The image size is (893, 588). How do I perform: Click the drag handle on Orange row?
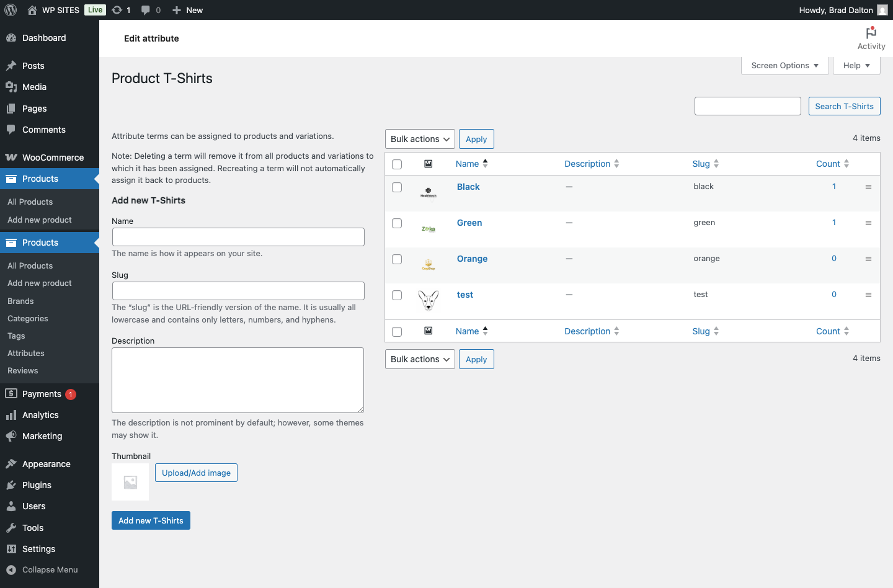pos(868,259)
